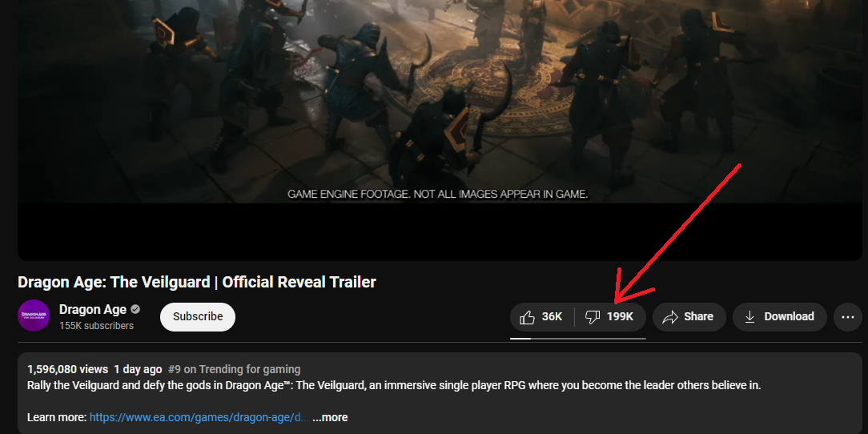
Task: Like the video with thumbs-up 36K
Action: (542, 316)
